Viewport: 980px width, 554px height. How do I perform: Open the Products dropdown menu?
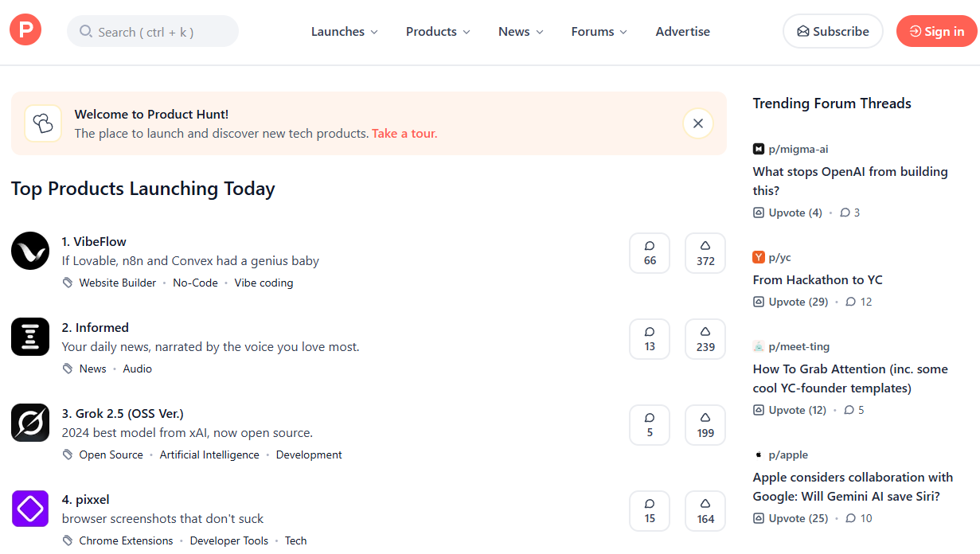tap(437, 31)
